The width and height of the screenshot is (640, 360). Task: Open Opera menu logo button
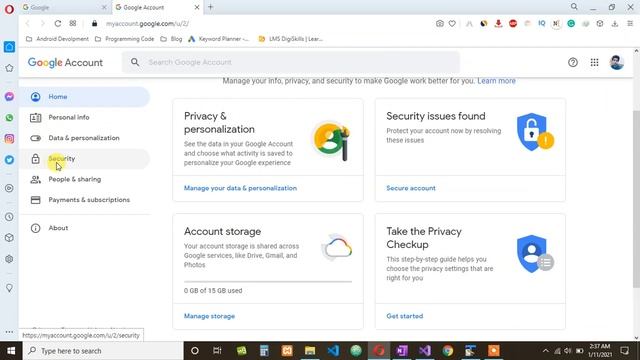pos(9,9)
